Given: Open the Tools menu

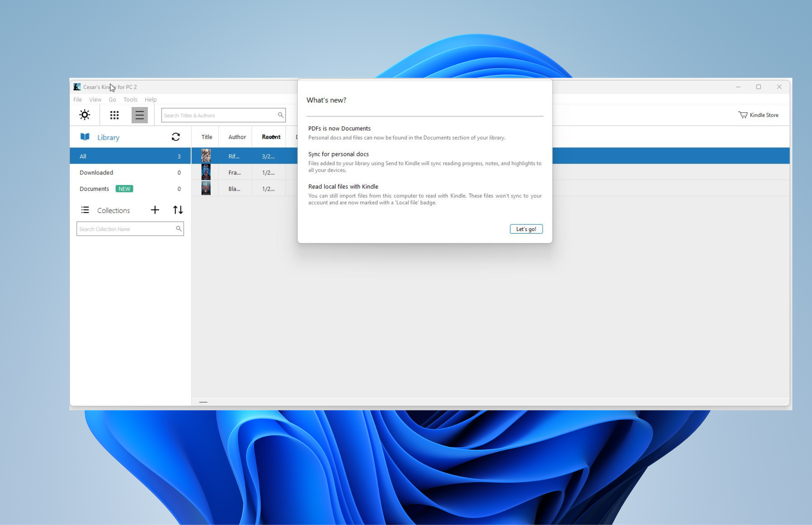Looking at the screenshot, I should coord(130,99).
